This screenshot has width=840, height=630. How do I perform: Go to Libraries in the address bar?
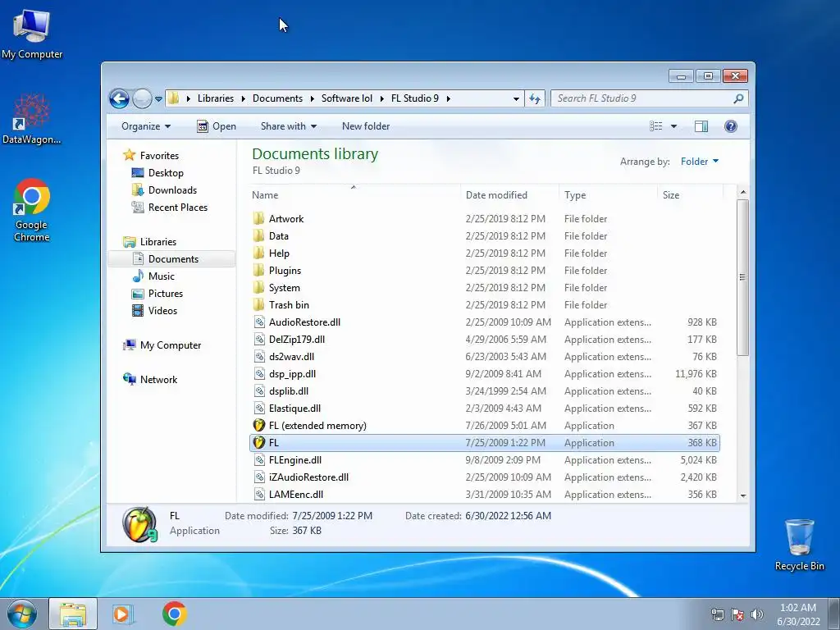pyautogui.click(x=216, y=98)
